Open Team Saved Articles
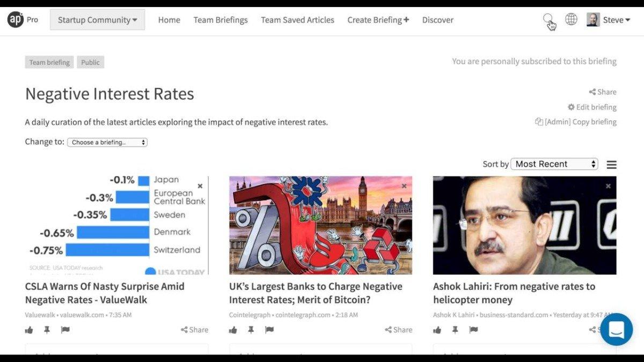Image resolution: width=644 pixels, height=362 pixels. (297, 20)
